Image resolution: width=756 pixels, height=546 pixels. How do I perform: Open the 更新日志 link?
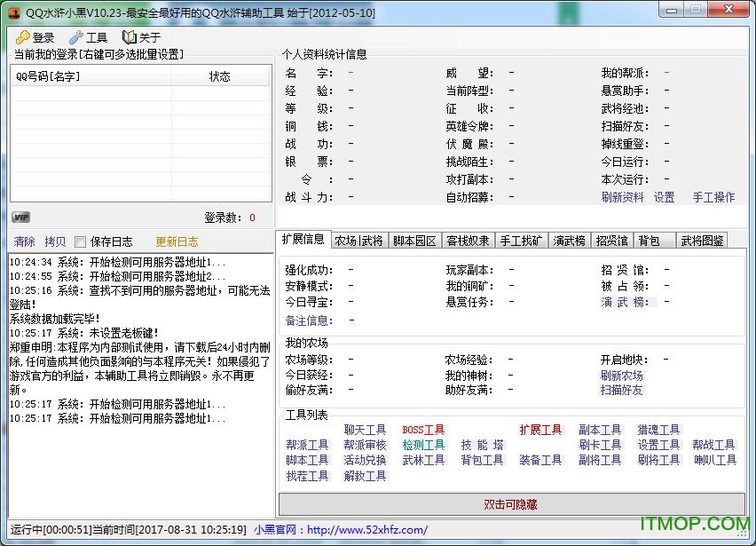point(177,241)
